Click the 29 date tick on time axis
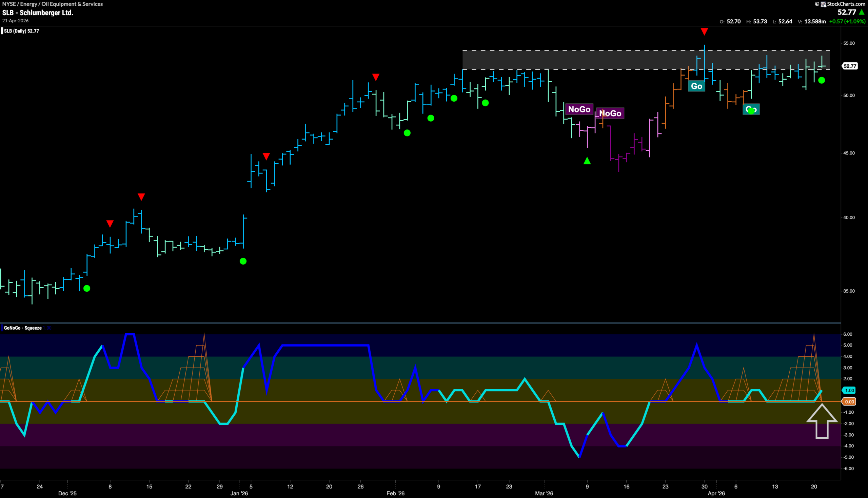 219,487
